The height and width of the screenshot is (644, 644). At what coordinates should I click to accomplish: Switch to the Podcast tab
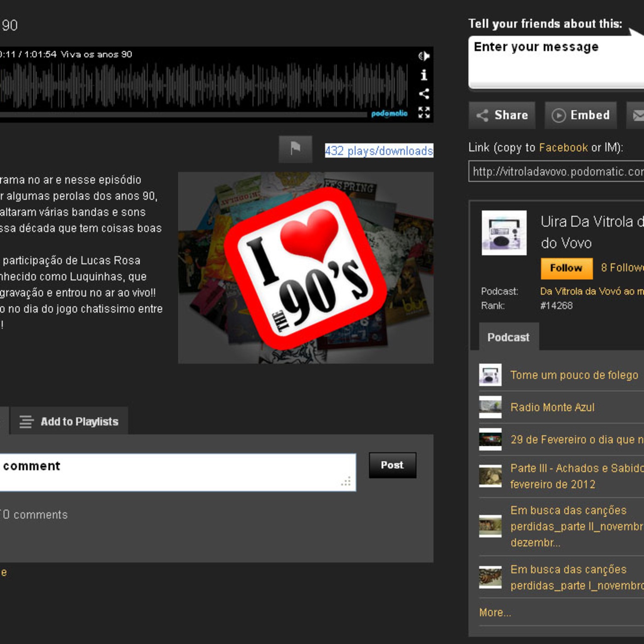508,337
